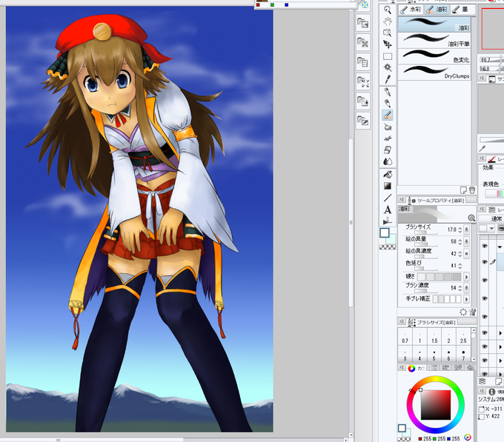
Task: Click the folder with download arrow icon
Action: 363,101
